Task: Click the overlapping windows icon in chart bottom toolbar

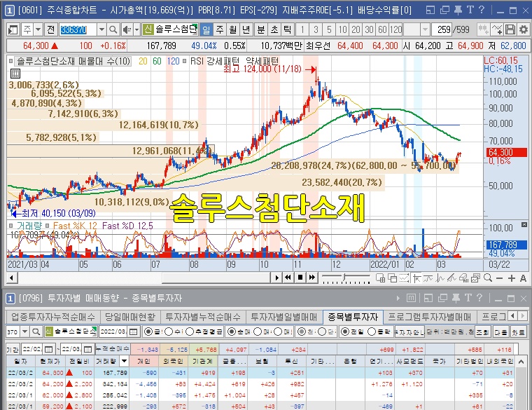Action: (392, 278)
